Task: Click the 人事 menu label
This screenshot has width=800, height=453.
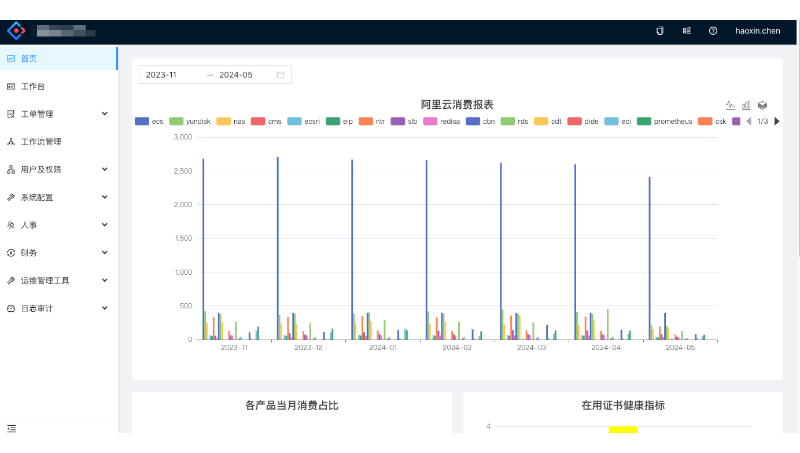Action: (x=29, y=225)
